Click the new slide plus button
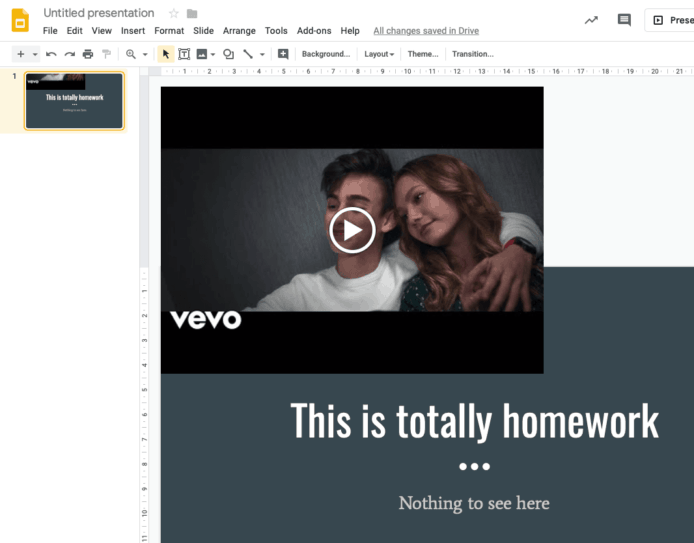This screenshot has width=694, height=543. (x=20, y=54)
